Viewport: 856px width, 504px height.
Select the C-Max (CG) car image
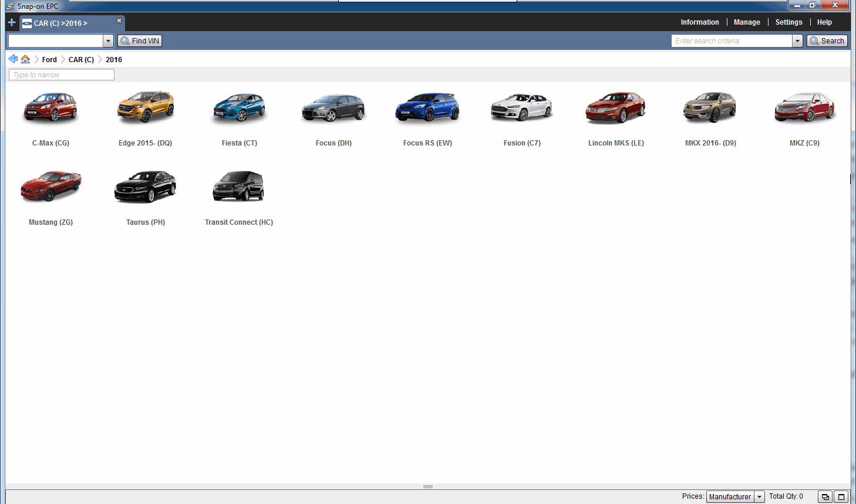point(50,107)
